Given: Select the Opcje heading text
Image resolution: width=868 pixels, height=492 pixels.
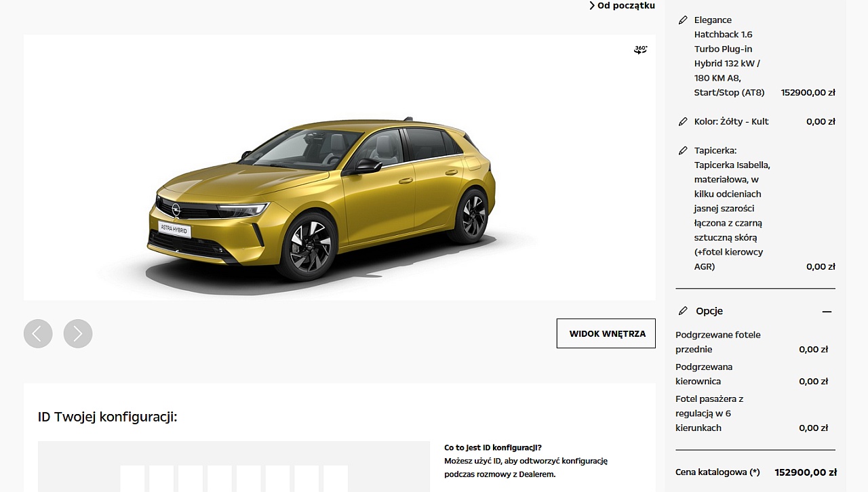Looking at the screenshot, I should tap(709, 311).
